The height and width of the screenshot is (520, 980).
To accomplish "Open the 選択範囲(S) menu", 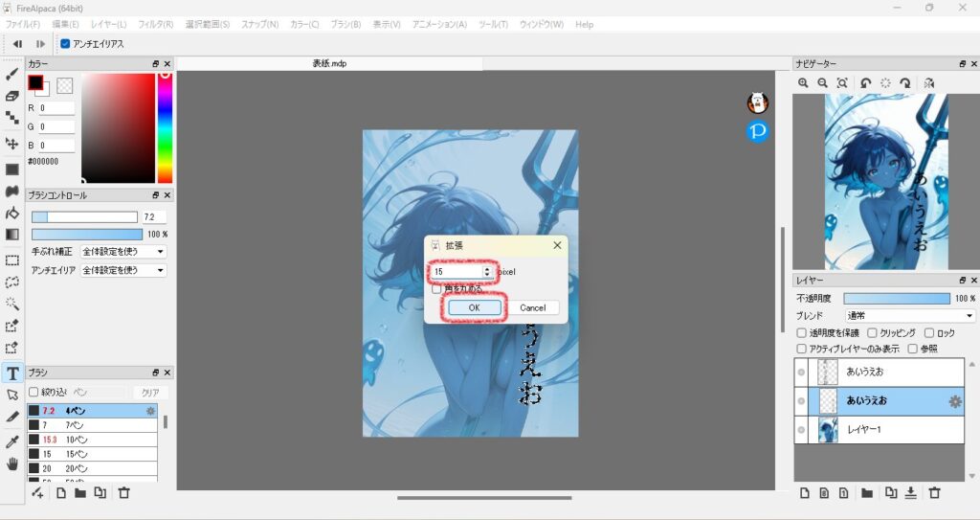I will (207, 24).
